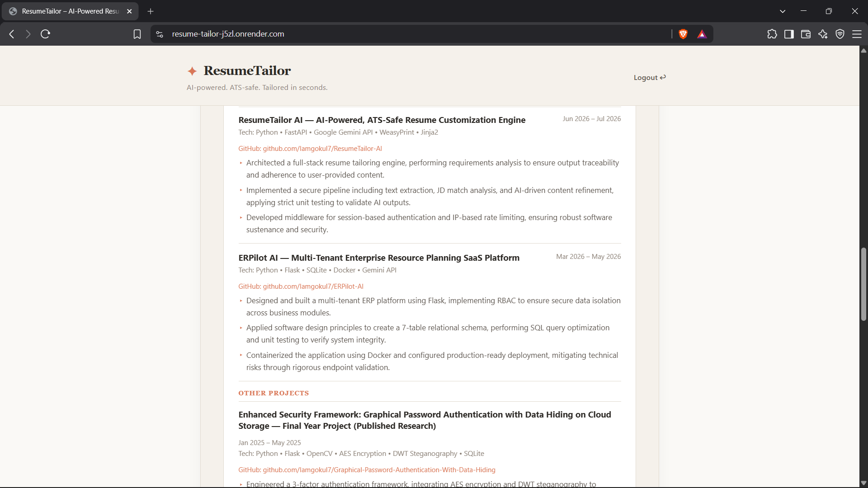Click the OTHER PROJECTS section heading
868x488 pixels.
pos(274,393)
